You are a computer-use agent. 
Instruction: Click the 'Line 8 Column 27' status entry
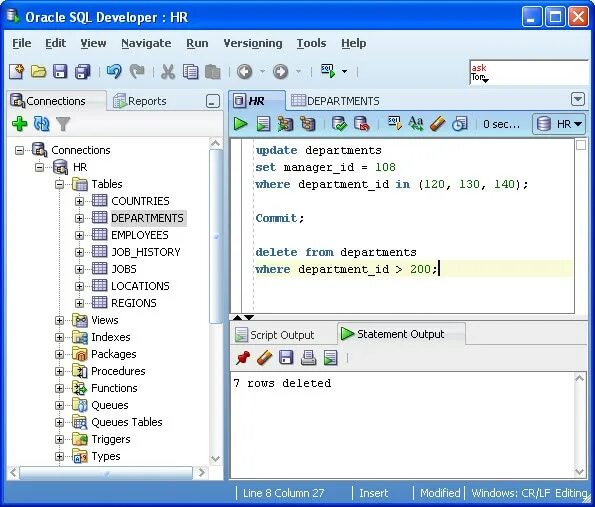pyautogui.click(x=283, y=493)
